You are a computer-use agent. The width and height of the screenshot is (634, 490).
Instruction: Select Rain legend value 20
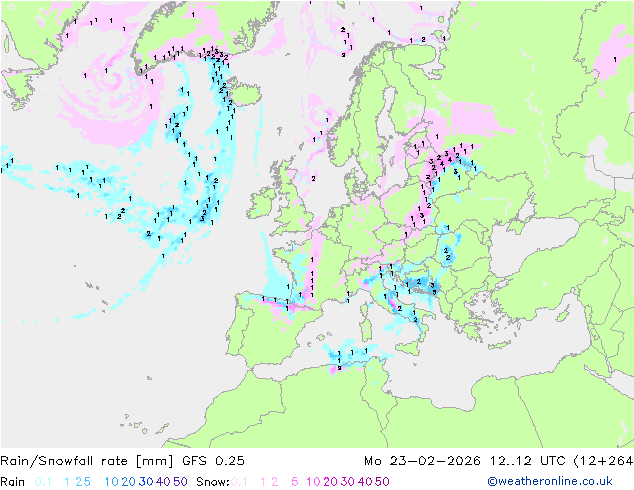click(x=129, y=482)
